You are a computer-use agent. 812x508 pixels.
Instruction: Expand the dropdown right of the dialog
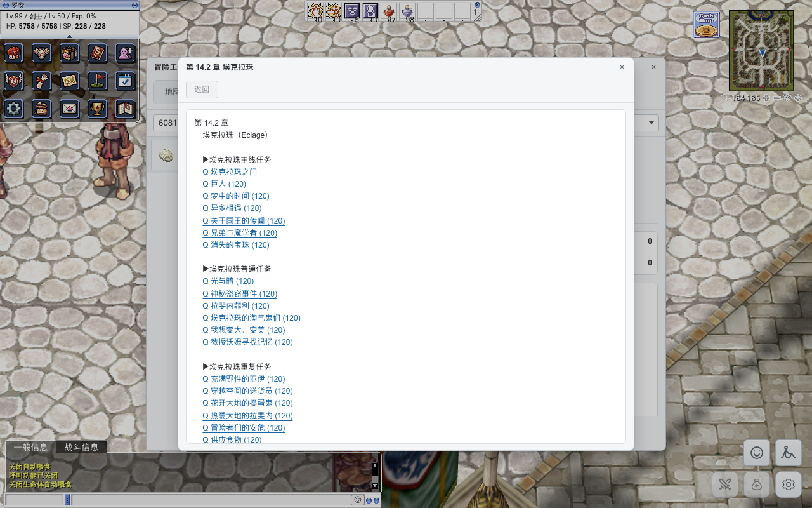pos(652,123)
